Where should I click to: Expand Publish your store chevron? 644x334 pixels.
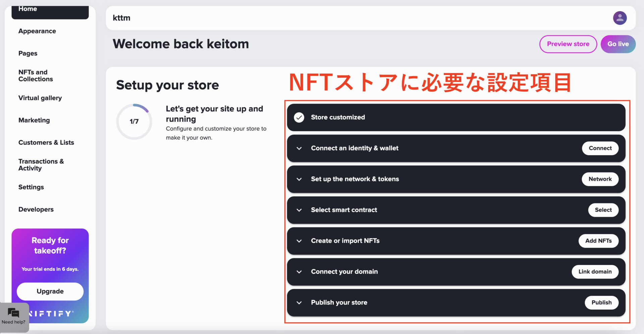pyautogui.click(x=299, y=302)
